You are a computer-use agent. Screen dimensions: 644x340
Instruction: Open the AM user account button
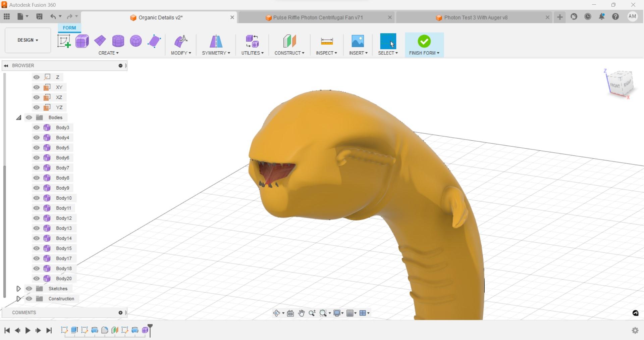632,16
